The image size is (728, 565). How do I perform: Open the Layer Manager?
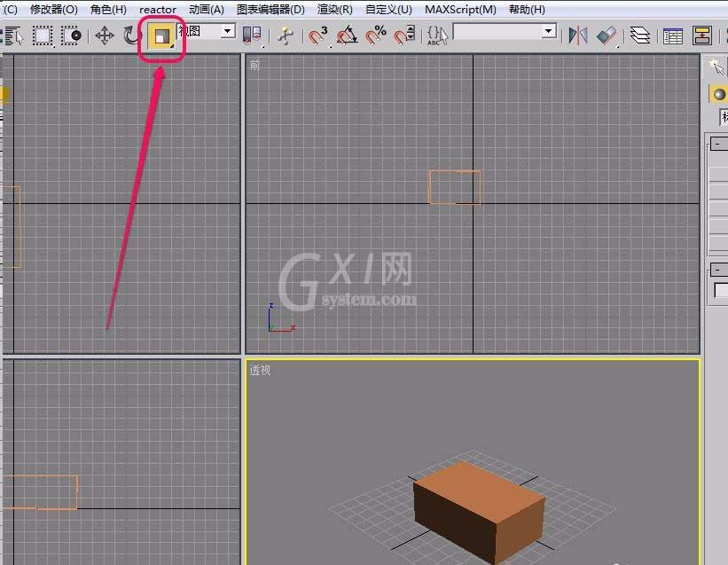point(640,35)
